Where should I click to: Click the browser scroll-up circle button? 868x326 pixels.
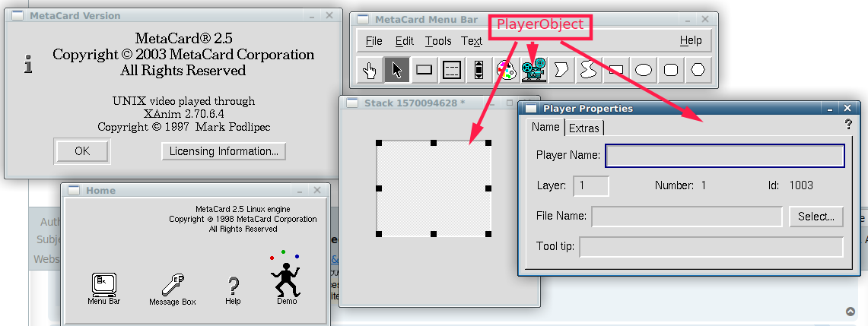(851, 312)
